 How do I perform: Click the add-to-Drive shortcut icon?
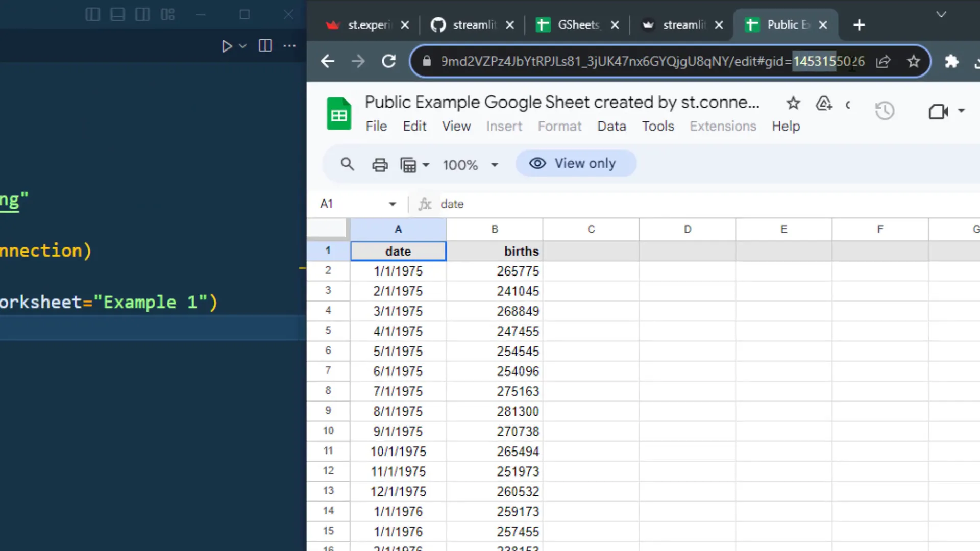click(x=824, y=104)
